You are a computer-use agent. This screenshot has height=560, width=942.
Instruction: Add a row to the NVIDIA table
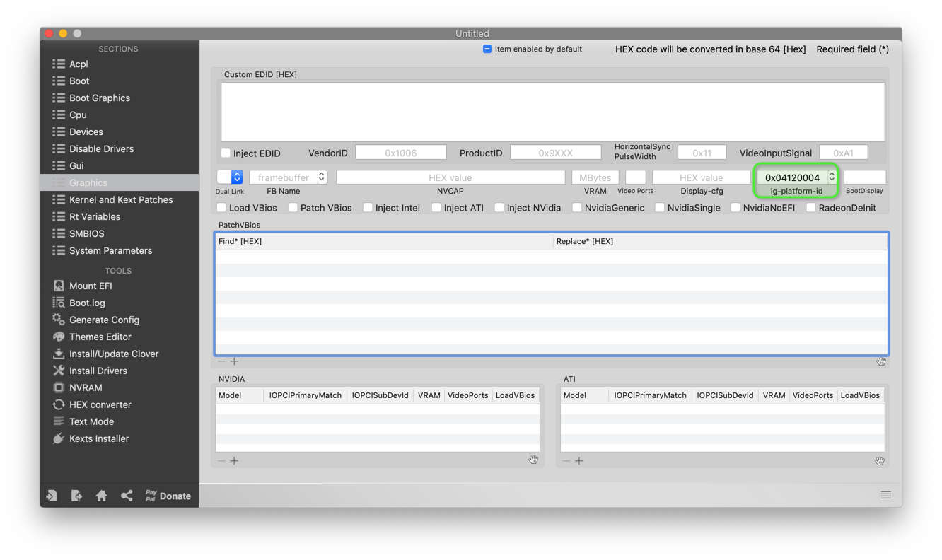tap(234, 461)
